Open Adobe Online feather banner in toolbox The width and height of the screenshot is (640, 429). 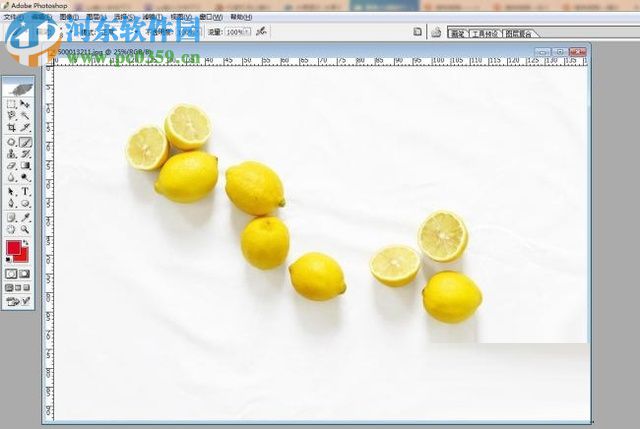(x=18, y=88)
